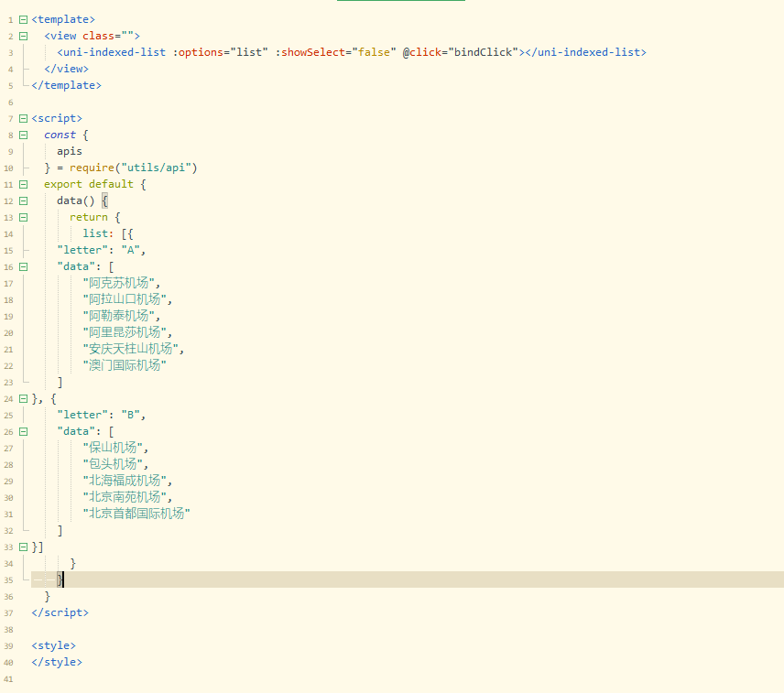
Task: Fold the return { block on line 13
Action: (x=23, y=217)
